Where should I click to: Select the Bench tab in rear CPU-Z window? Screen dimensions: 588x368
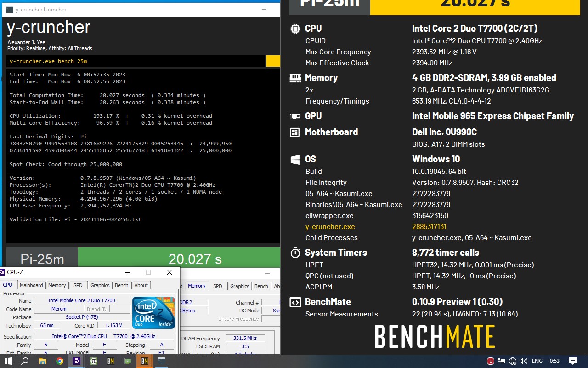coord(261,286)
